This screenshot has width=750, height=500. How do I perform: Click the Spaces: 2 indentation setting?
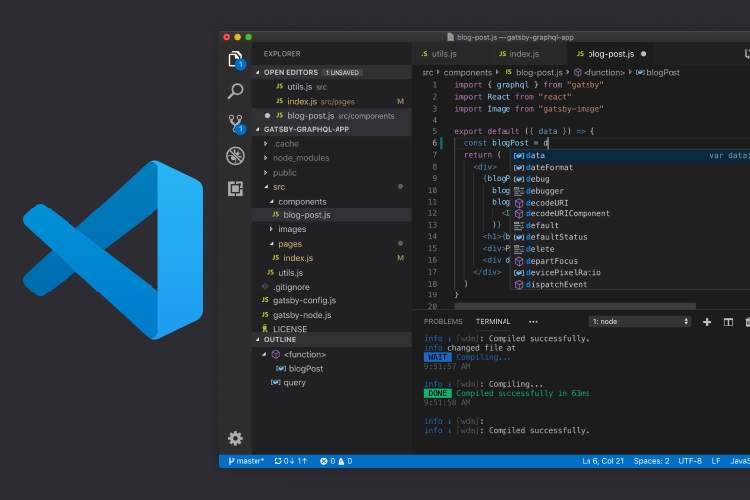click(651, 461)
